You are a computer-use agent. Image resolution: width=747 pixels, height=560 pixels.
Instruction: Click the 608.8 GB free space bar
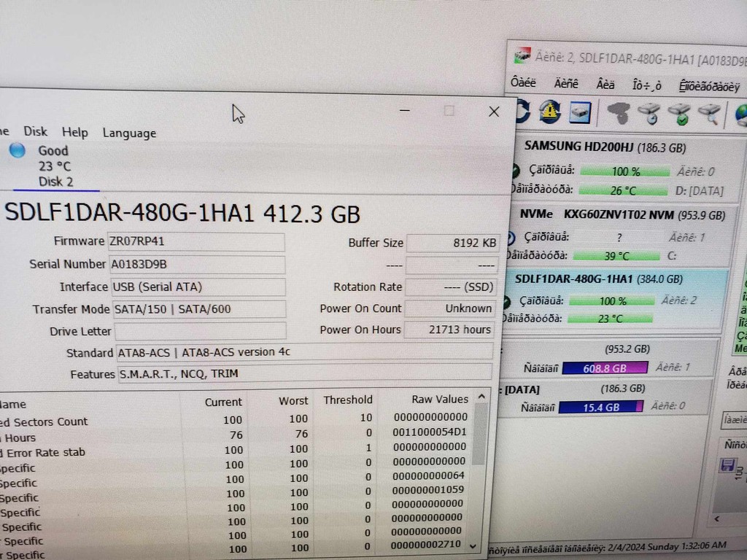coord(605,368)
